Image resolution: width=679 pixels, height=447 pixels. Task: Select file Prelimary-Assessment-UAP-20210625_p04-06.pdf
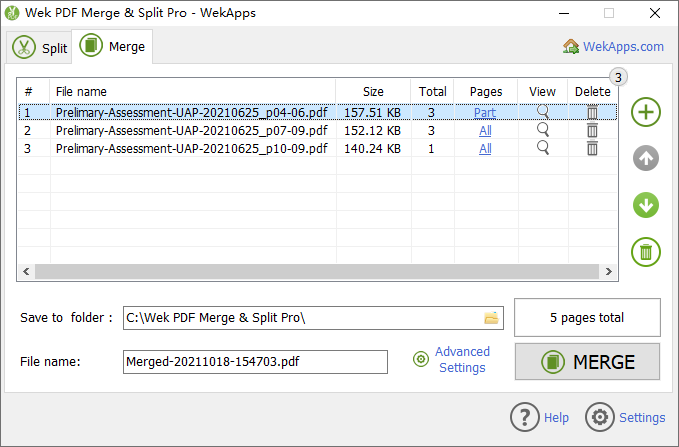[191, 113]
